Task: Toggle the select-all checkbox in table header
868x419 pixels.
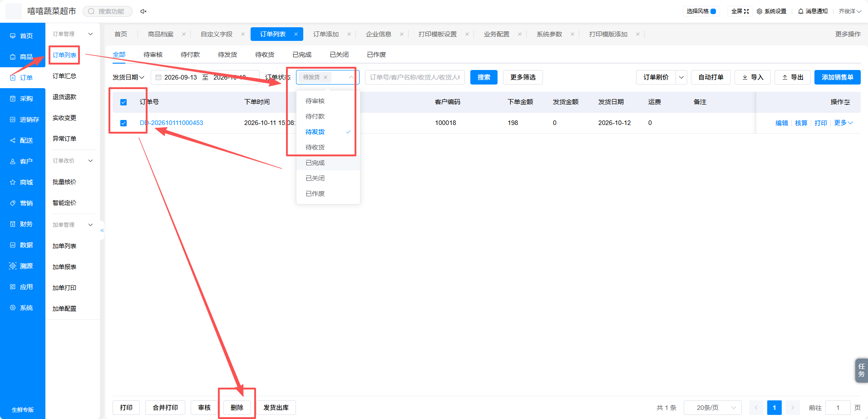Action: pos(123,102)
